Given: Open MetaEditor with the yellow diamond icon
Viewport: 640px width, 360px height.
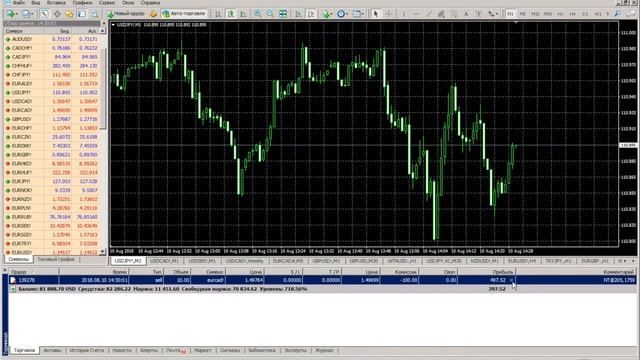Looking at the screenshot, I should tap(153, 14).
